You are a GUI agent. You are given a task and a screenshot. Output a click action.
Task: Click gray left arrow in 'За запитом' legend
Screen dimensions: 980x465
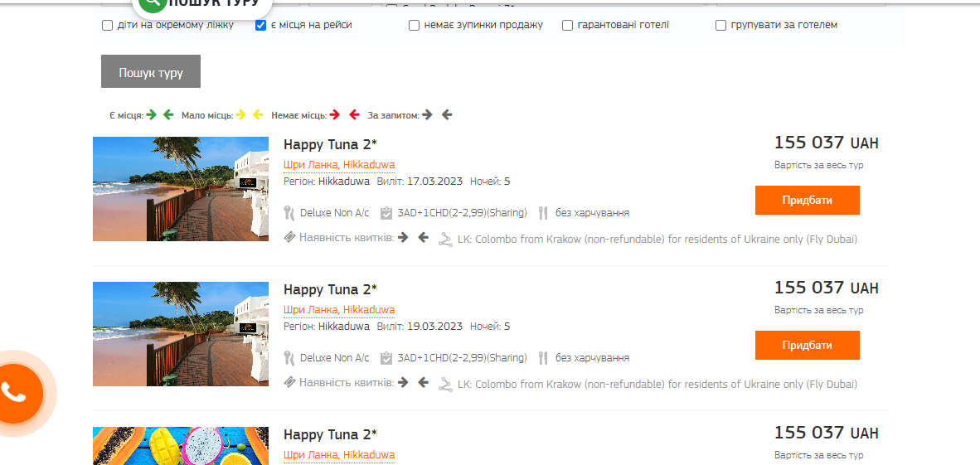point(446,115)
